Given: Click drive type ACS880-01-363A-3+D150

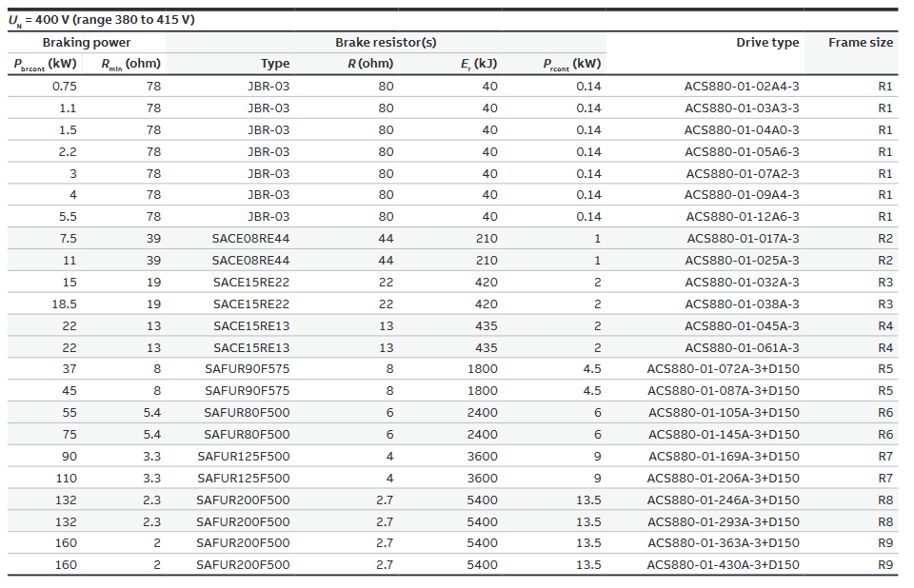Looking at the screenshot, I should (724, 543).
